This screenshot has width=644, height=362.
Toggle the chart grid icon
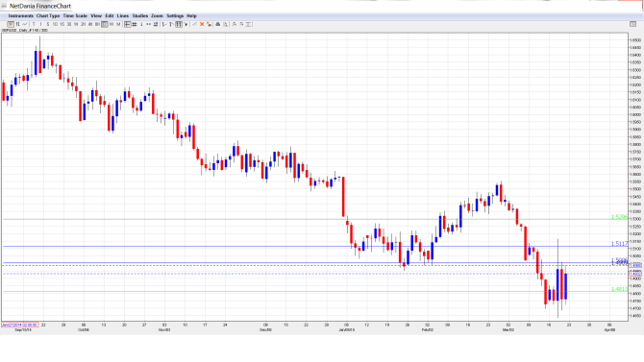click(135, 24)
